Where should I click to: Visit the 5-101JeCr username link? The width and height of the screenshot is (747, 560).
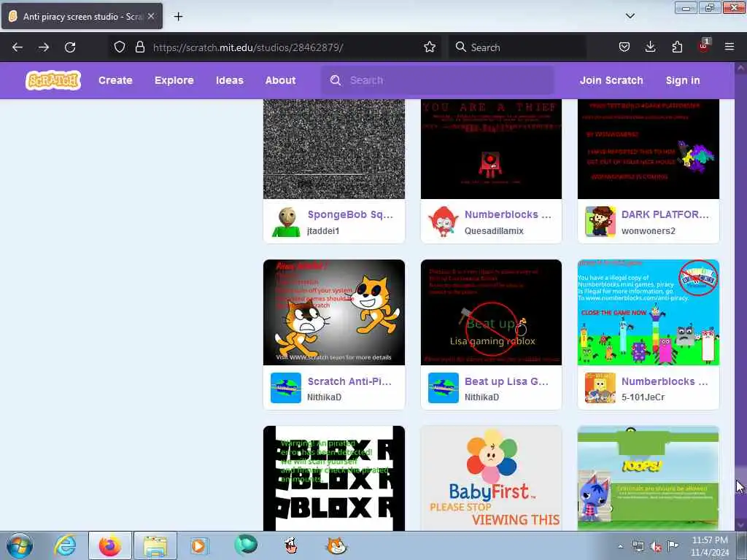pos(643,397)
